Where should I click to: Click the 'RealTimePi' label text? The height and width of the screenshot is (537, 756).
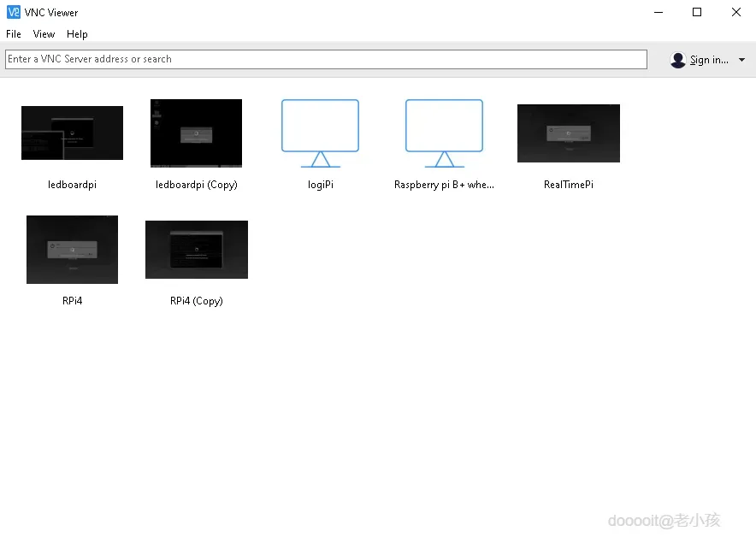pos(569,185)
